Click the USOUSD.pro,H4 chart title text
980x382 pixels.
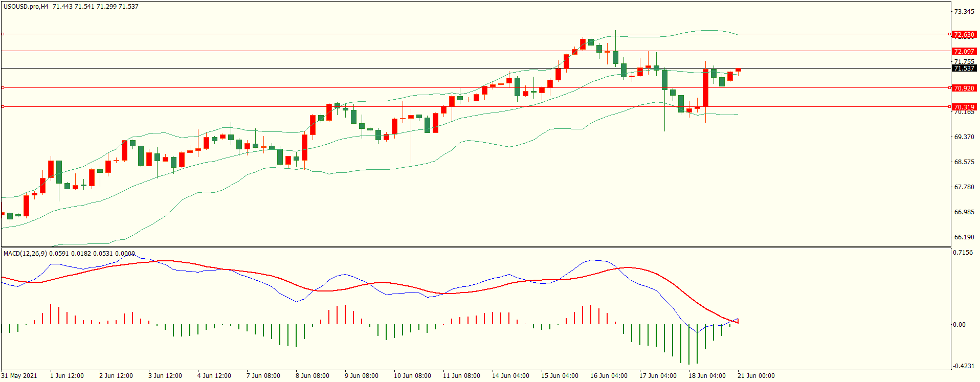(x=26, y=7)
